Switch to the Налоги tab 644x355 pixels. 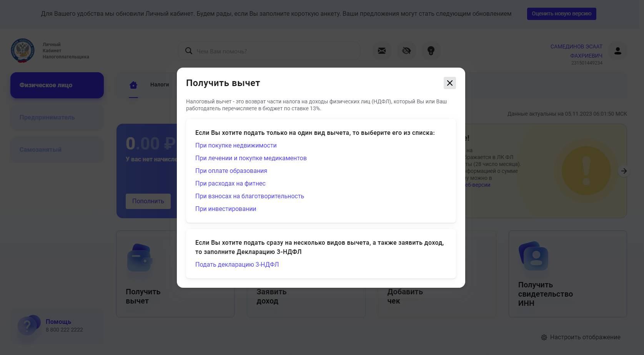point(160,85)
